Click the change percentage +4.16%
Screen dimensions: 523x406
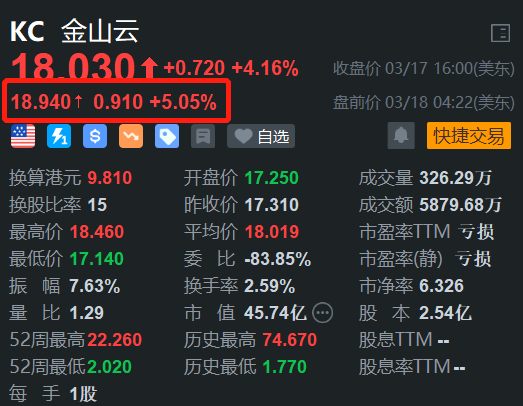pos(265,68)
